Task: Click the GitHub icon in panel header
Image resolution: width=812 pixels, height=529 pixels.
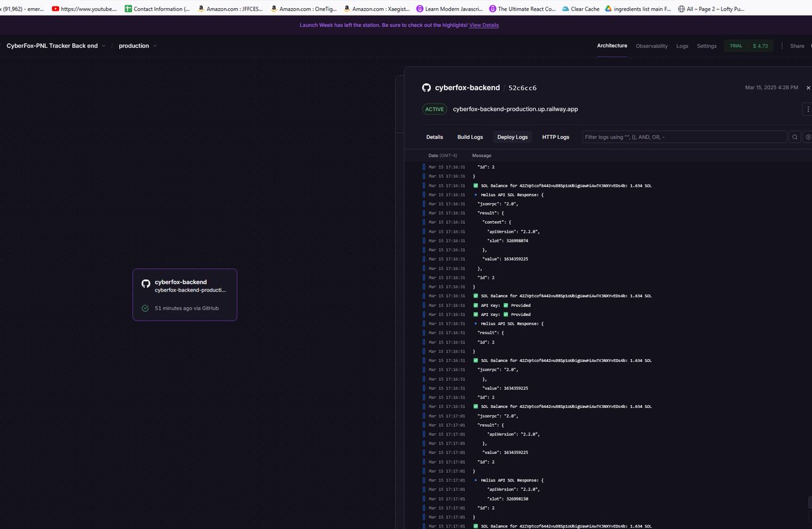Action: point(426,87)
